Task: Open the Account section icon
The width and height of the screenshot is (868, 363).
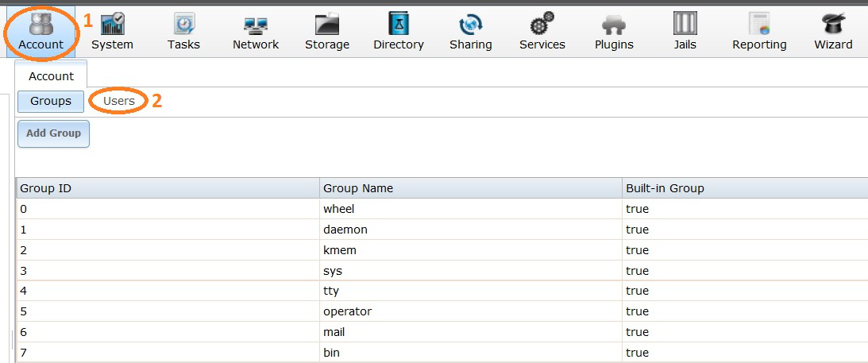Action: 41,24
